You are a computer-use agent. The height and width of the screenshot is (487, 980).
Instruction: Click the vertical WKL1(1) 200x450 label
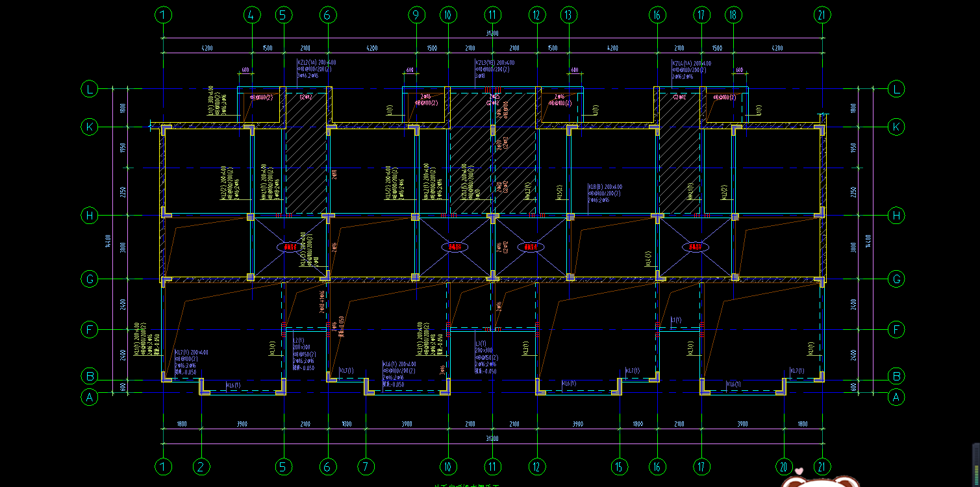[262, 181]
